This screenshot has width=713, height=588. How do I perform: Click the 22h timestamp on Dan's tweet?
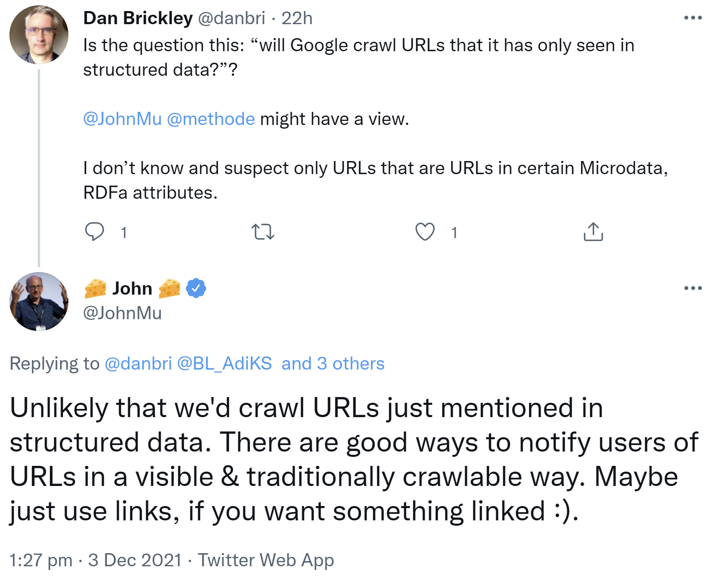click(297, 18)
